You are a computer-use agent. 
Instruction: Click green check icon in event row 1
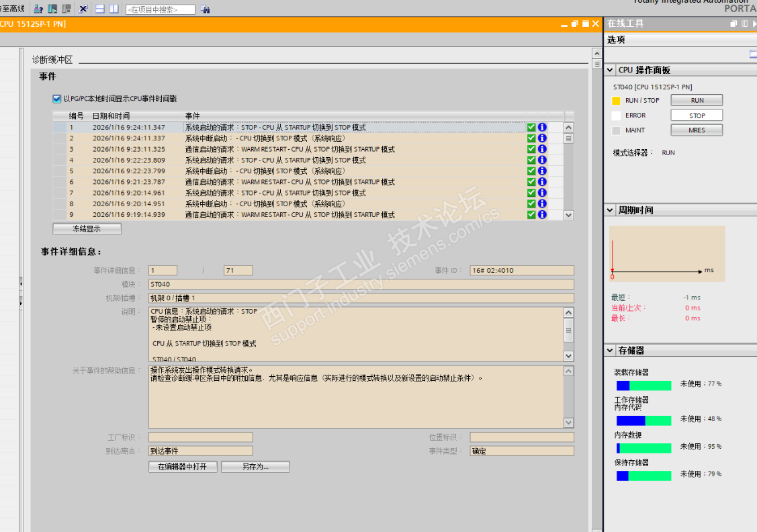click(x=531, y=127)
